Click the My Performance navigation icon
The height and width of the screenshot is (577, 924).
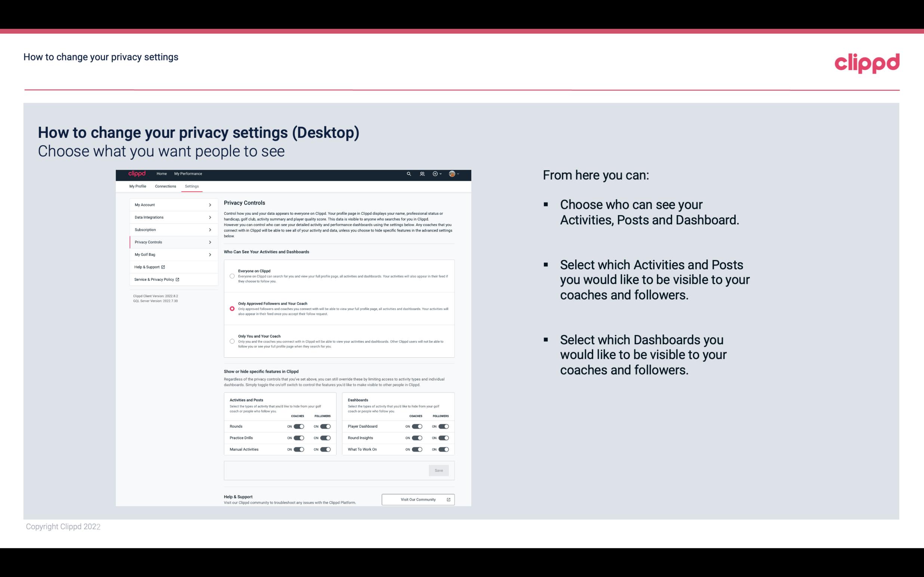click(188, 174)
